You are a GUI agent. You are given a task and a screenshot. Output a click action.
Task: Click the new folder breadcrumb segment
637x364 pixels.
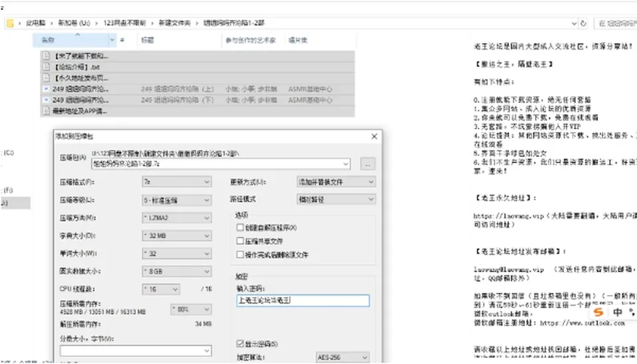point(175,23)
